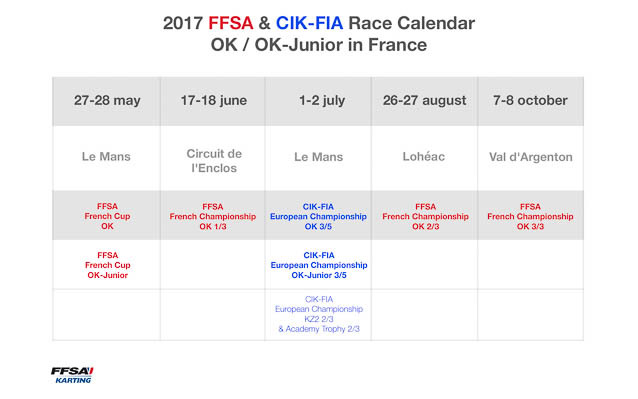The width and height of the screenshot is (638, 399).
Task: Open the European Championship OK 3/5 entry
Action: coord(318,216)
